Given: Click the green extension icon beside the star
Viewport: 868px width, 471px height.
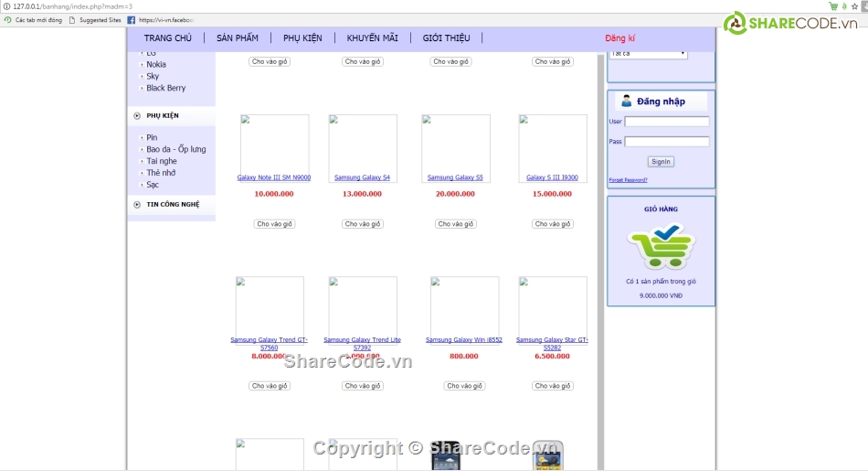Looking at the screenshot, I should 844,6.
